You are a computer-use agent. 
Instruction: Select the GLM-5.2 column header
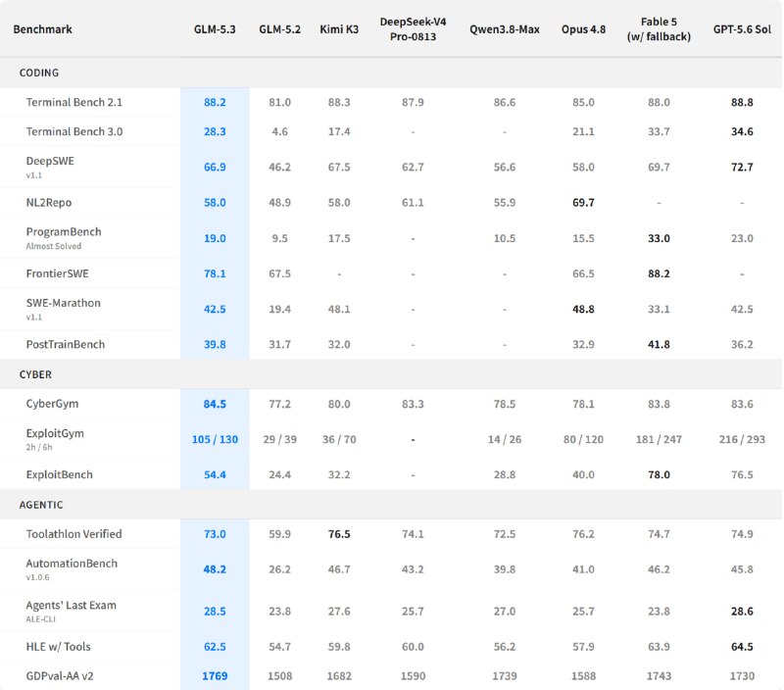click(x=279, y=29)
